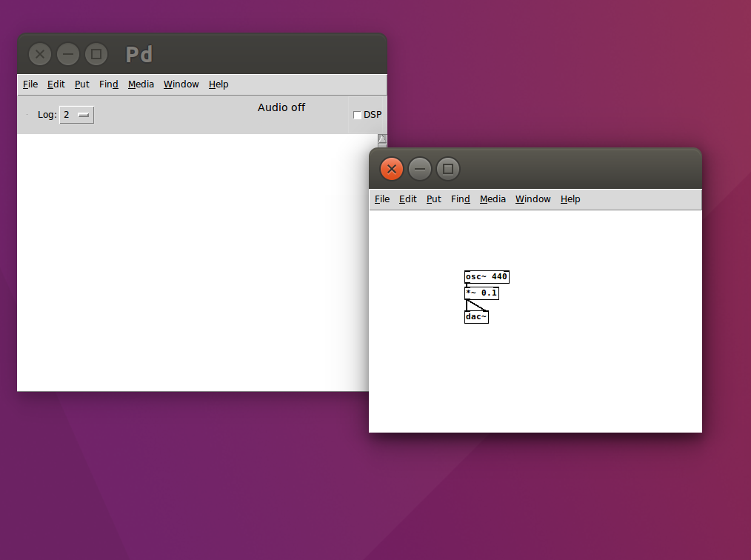Open Window menu in the patch window

tap(533, 199)
